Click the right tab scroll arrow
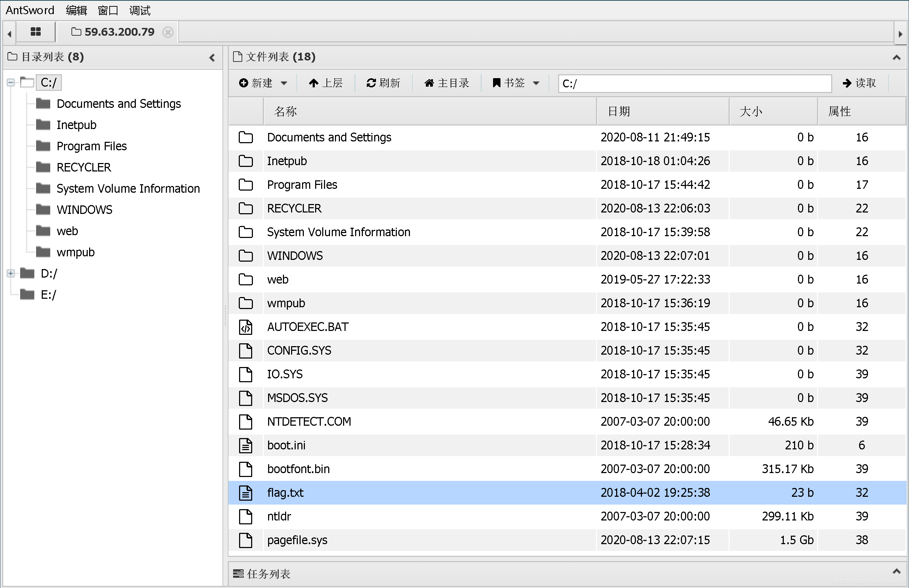Viewport: 909px width, 588px height. pos(900,34)
